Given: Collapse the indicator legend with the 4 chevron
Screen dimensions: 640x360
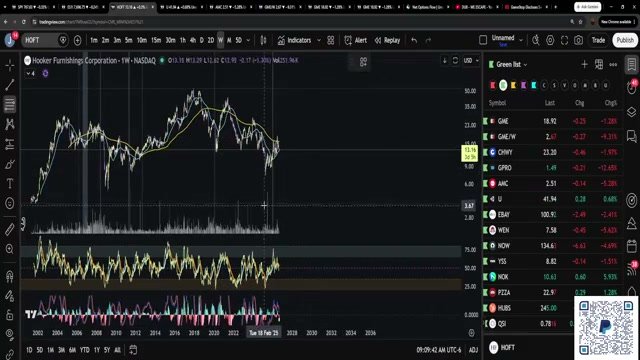Looking at the screenshot, I should tap(30, 73).
